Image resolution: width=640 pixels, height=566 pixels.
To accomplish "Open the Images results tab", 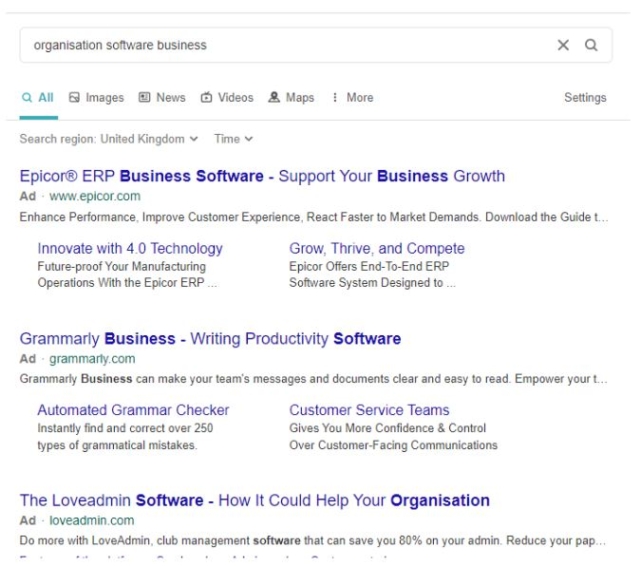I will point(96,98).
